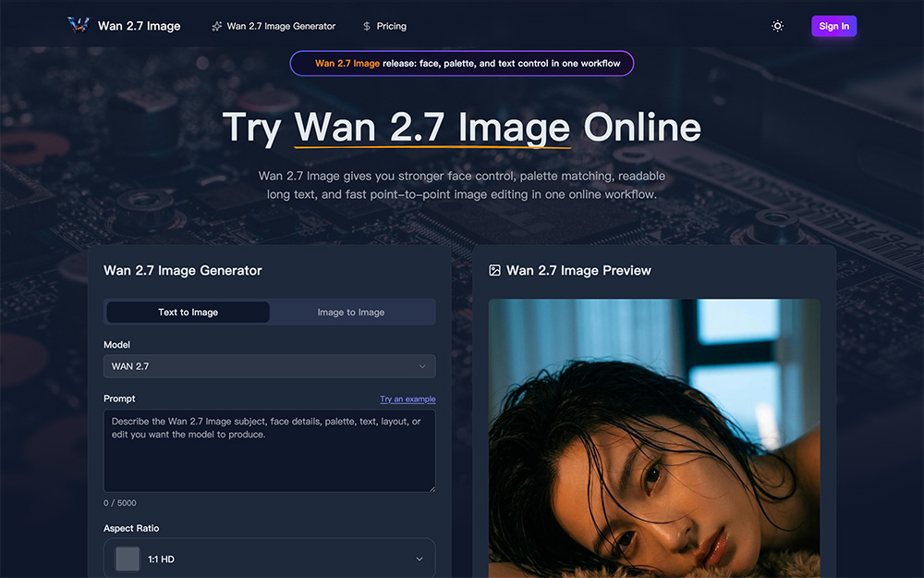The image size is (924, 578).
Task: Switch generation mode to Image to Image
Action: [x=352, y=312]
